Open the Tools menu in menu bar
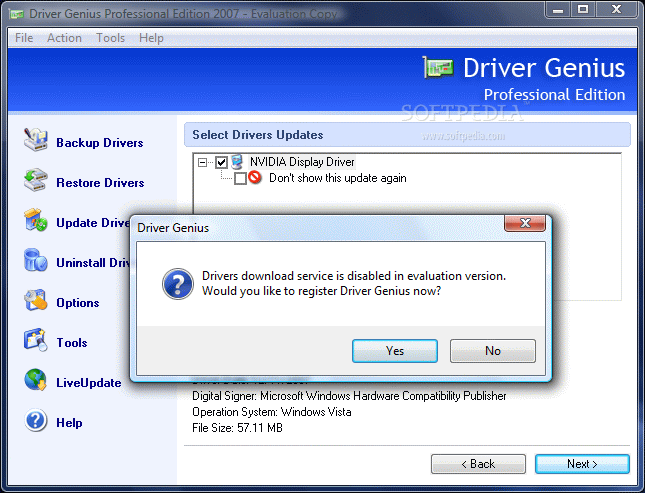 (110, 38)
